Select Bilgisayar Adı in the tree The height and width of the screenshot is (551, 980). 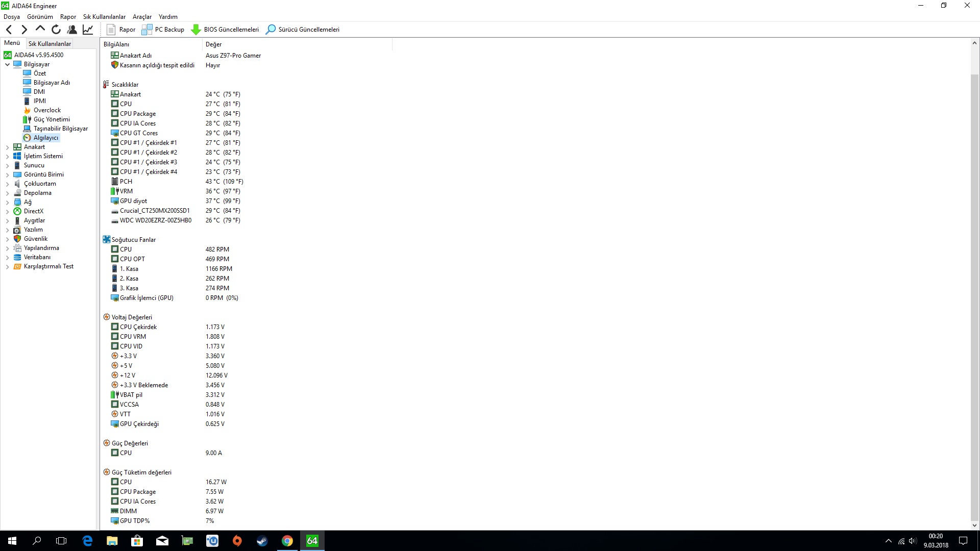(52, 83)
